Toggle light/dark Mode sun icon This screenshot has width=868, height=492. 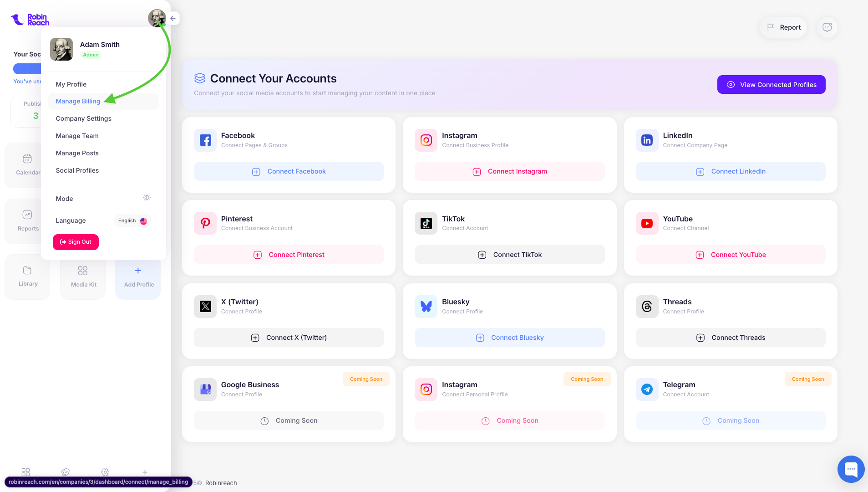(147, 198)
